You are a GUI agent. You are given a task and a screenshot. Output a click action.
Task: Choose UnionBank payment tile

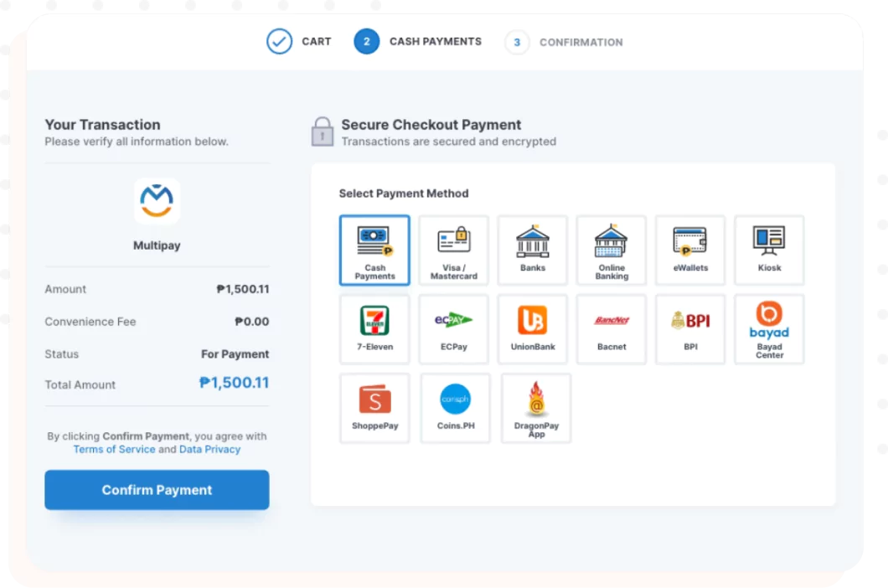point(532,329)
